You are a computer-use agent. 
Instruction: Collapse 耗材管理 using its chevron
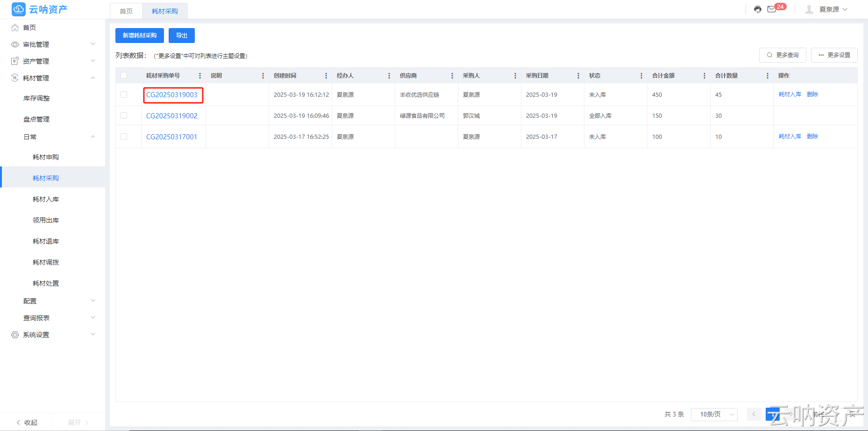pyautogui.click(x=93, y=78)
